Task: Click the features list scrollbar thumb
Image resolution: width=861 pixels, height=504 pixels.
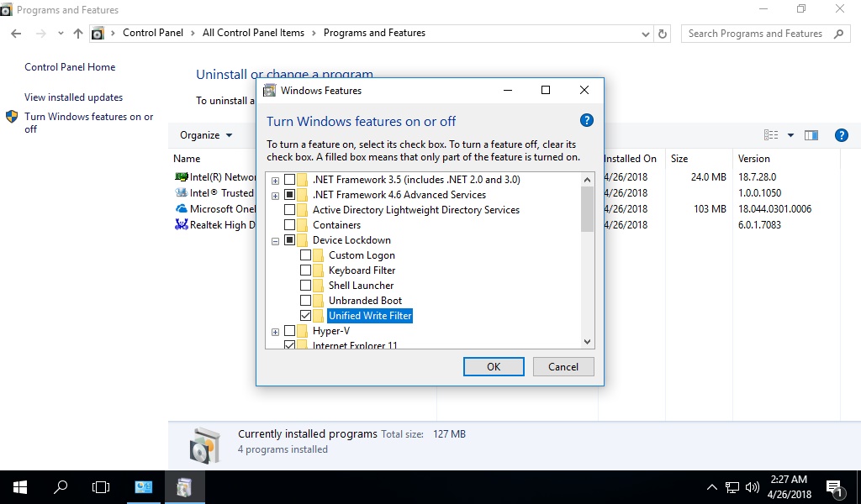Action: (x=587, y=209)
